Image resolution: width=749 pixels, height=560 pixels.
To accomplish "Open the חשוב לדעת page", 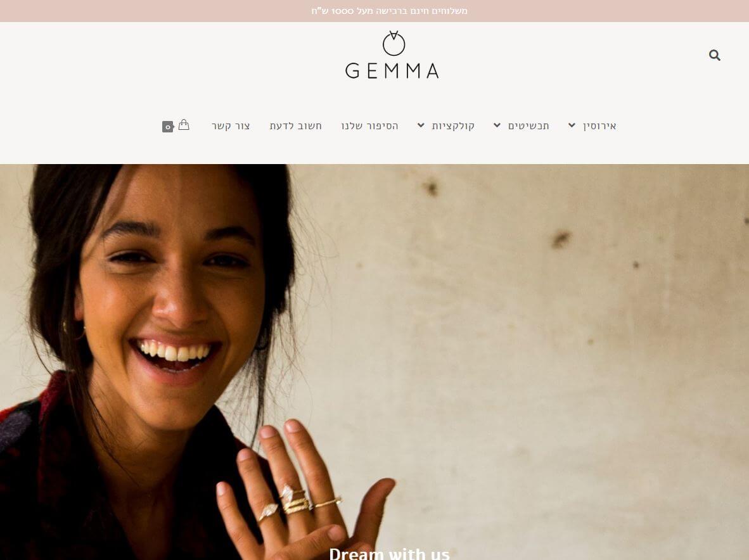I will pos(296,126).
